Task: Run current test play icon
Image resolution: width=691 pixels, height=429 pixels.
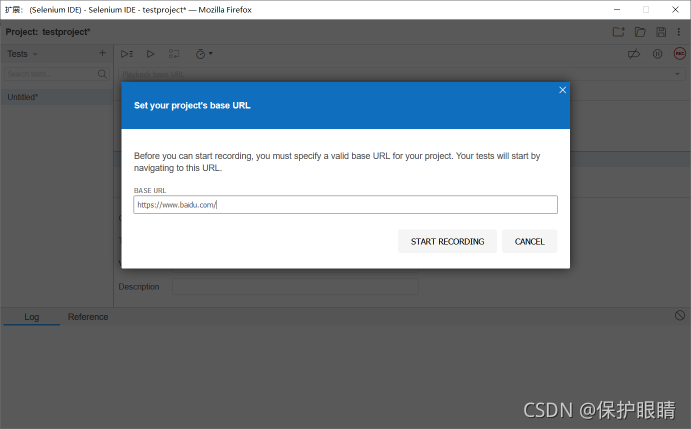Action: tap(150, 54)
